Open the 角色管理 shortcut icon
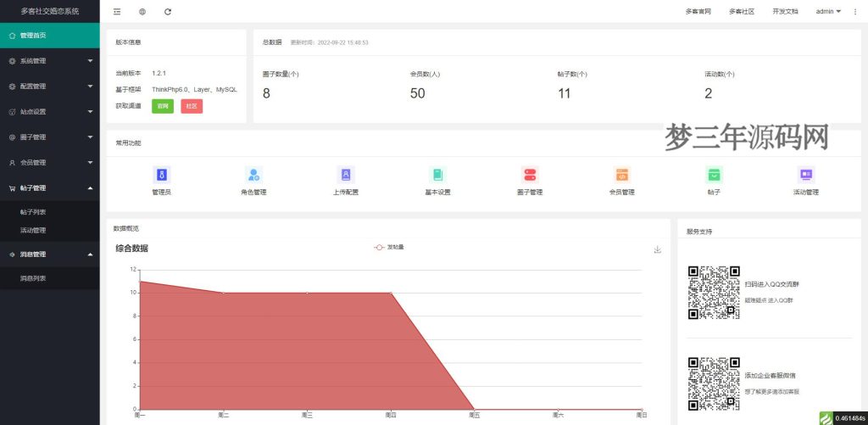868x425 pixels. click(x=253, y=175)
